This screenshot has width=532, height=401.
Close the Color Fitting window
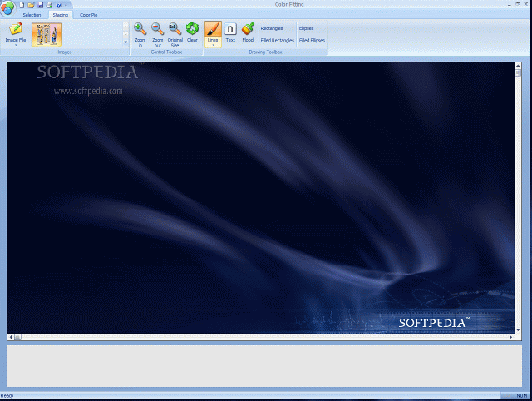click(x=526, y=4)
